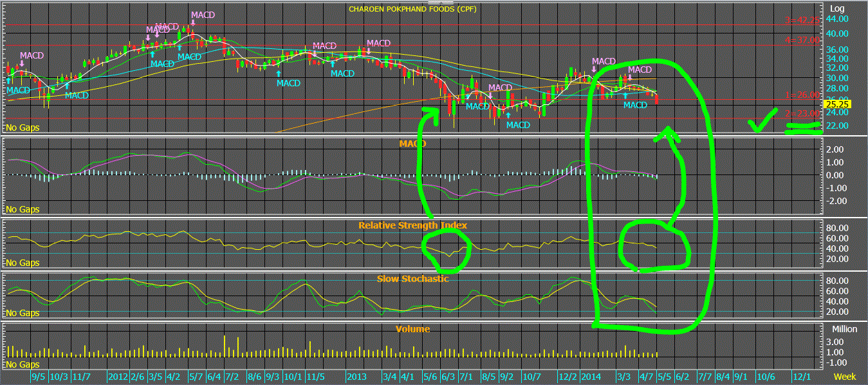Viewport: 868px width, 385px height.
Task: Click the 3=42.25 resistance level label
Action: click(803, 20)
